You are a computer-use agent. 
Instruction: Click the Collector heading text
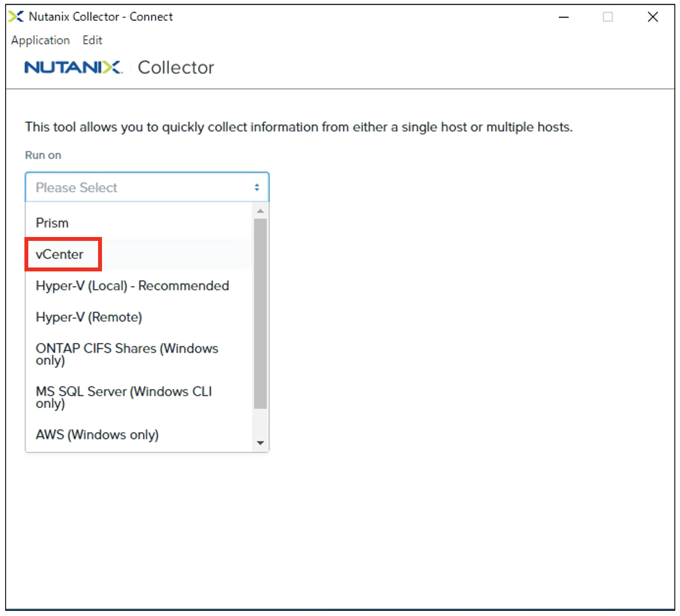176,68
